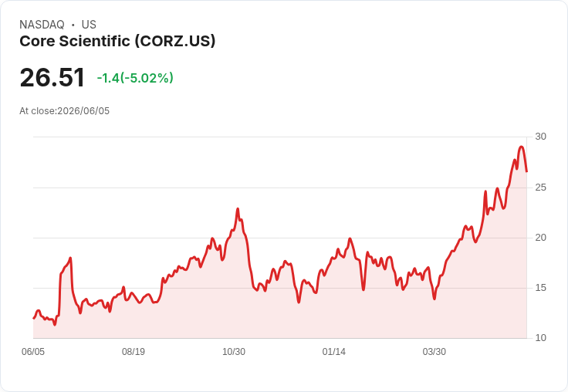Click the 03/30 x-axis date label
This screenshot has height=392, width=568.
434,351
